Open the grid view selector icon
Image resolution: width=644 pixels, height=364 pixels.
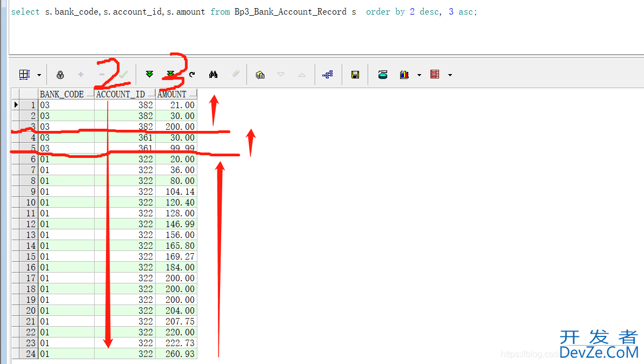25,74
